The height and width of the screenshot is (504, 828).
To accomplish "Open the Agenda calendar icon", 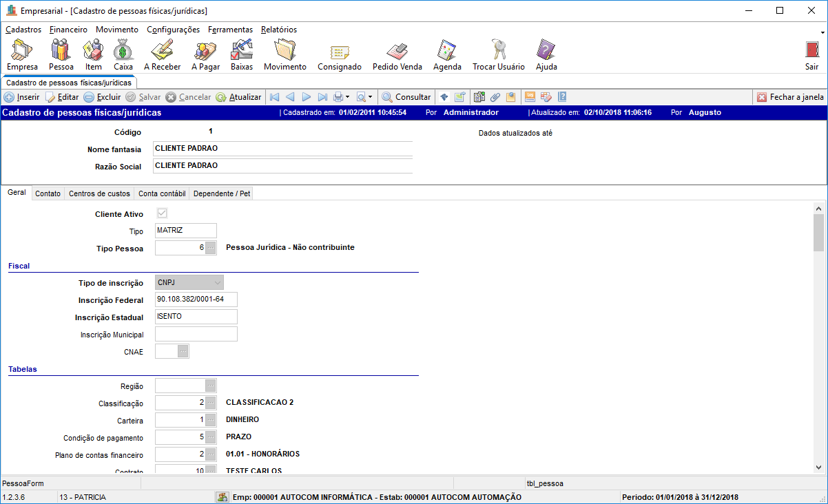I will tap(447, 53).
